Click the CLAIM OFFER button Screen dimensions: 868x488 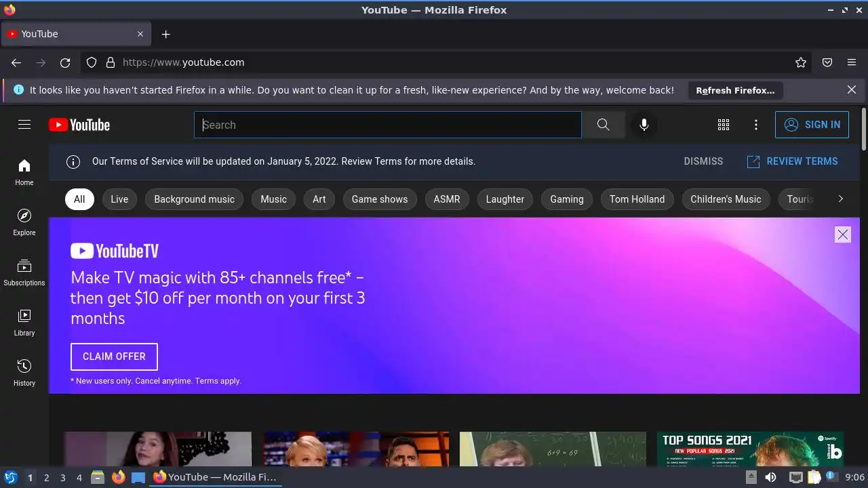114,357
